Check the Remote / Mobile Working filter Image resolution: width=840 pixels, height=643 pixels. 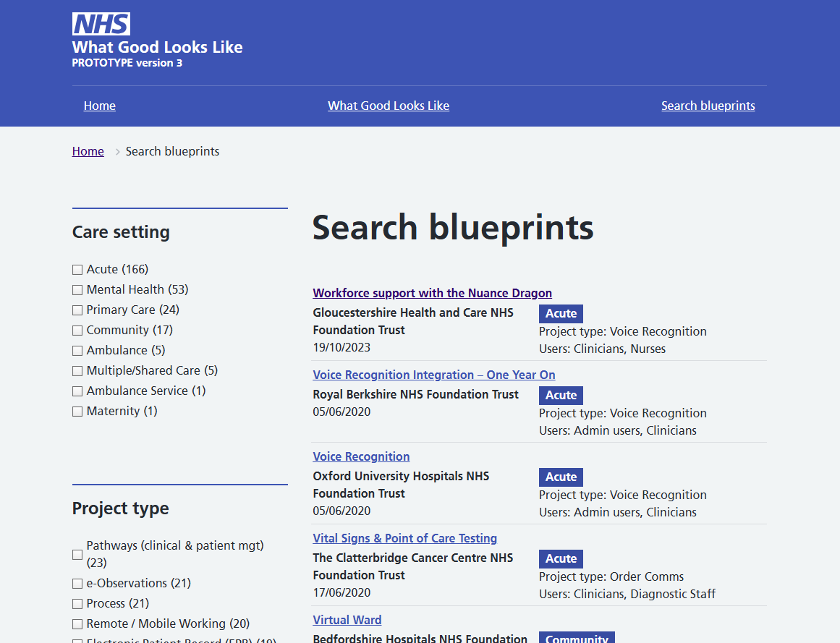coord(77,623)
